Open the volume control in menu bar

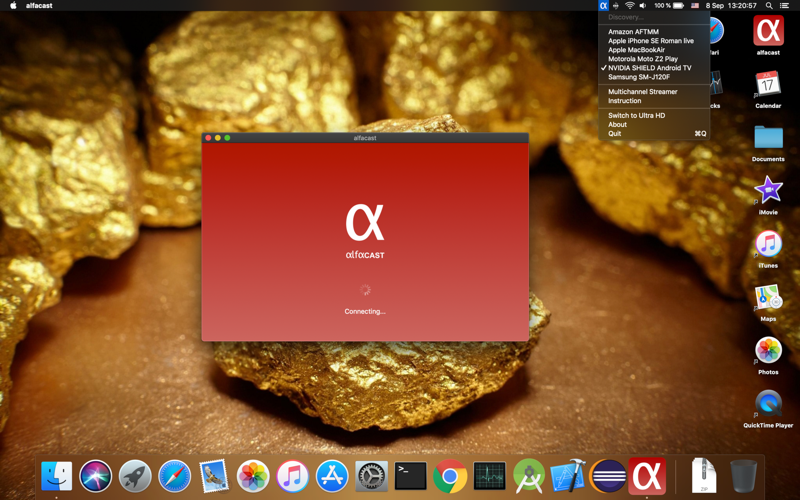[642, 6]
